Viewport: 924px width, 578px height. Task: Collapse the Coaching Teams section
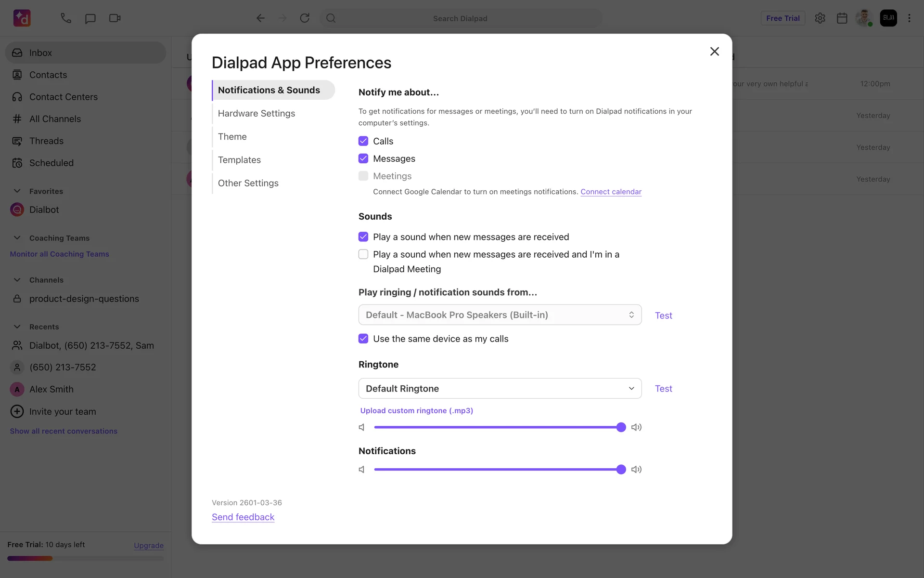tap(17, 238)
